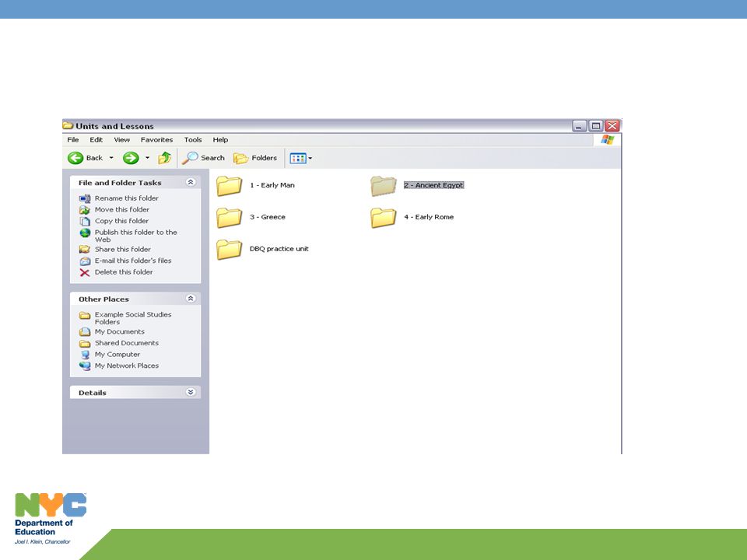Click the Move this folder icon
The height and width of the screenshot is (560, 747).
pyautogui.click(x=85, y=209)
